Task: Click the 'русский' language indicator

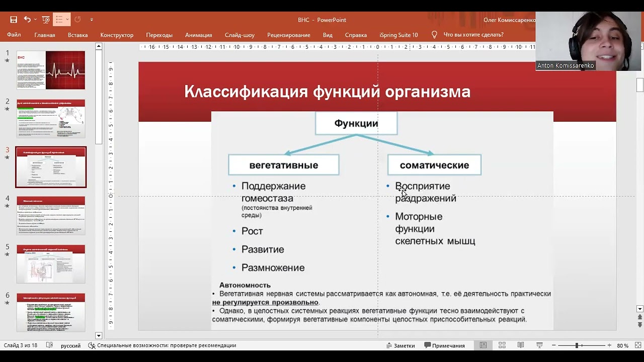Action: pos(70,345)
